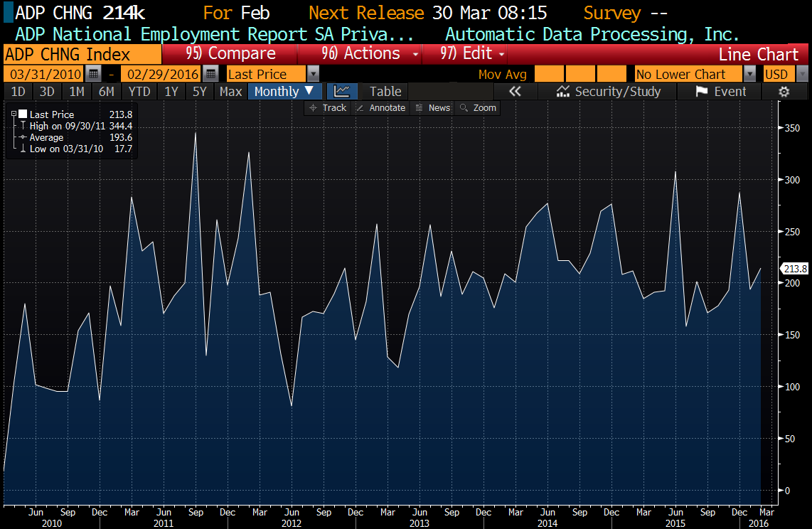This screenshot has width=812, height=529.
Task: Switch to the Table view
Action: 385,91
